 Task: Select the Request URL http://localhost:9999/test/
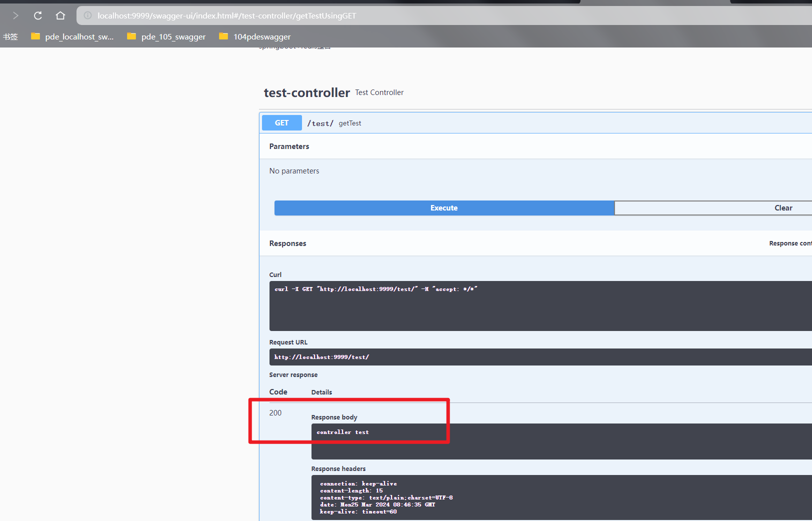tap(321, 357)
